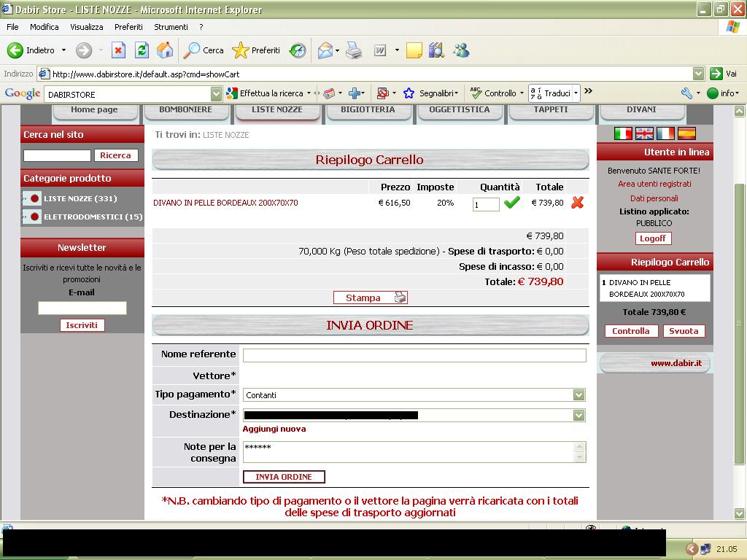747x560 pixels.
Task: Print page with printer toolbar icon
Action: pos(354,50)
